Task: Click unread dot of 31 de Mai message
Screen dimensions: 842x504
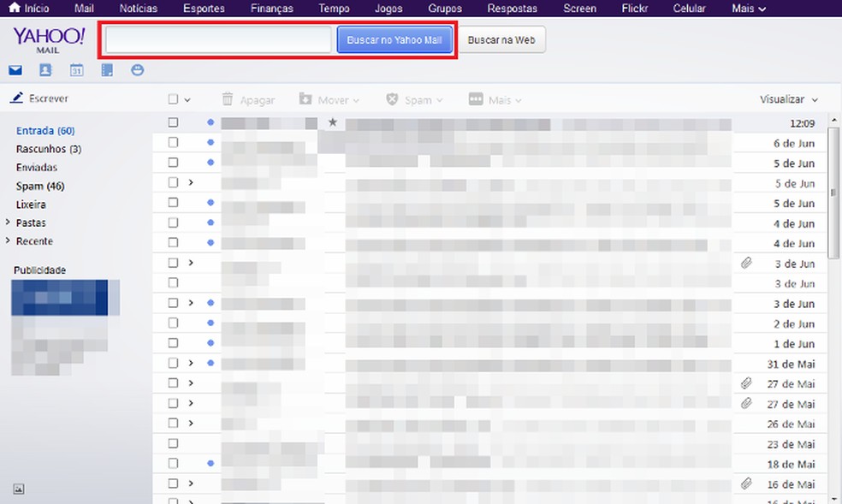Action: click(210, 364)
